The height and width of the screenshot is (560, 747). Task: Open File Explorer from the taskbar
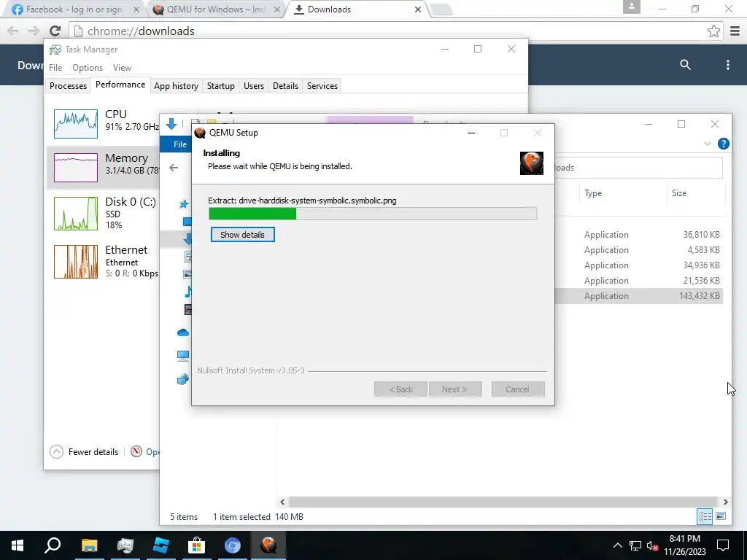pos(89,545)
